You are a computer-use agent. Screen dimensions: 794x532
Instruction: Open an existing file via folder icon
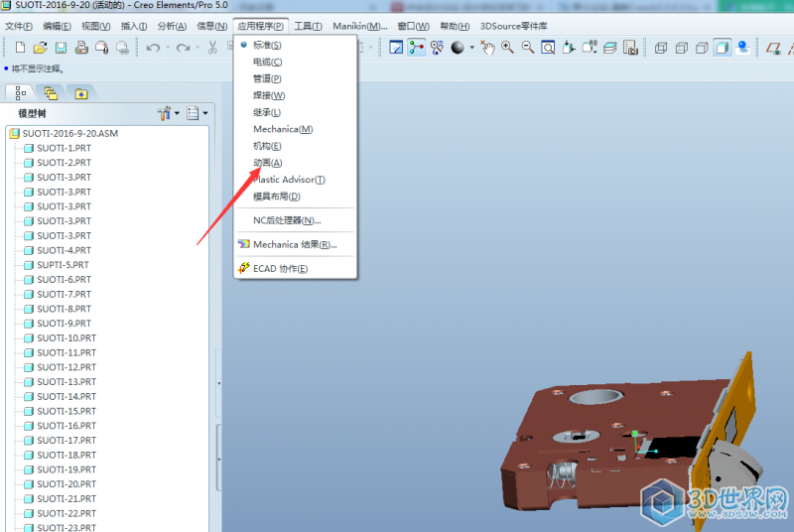tap(41, 48)
